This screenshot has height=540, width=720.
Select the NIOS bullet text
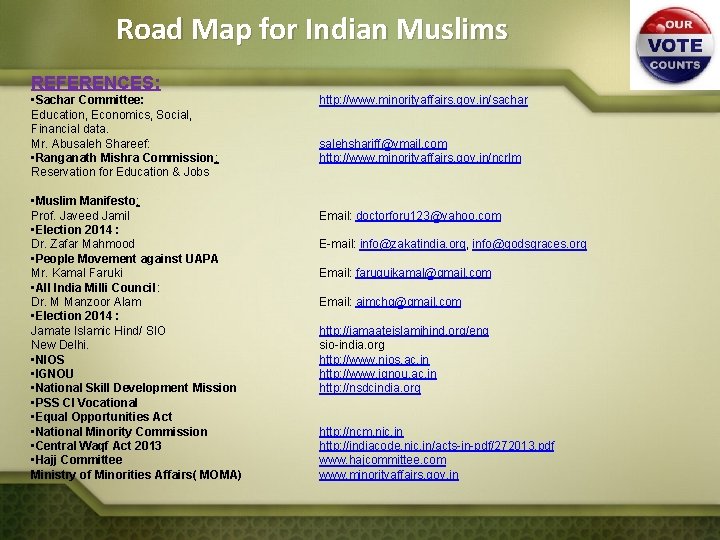47,360
